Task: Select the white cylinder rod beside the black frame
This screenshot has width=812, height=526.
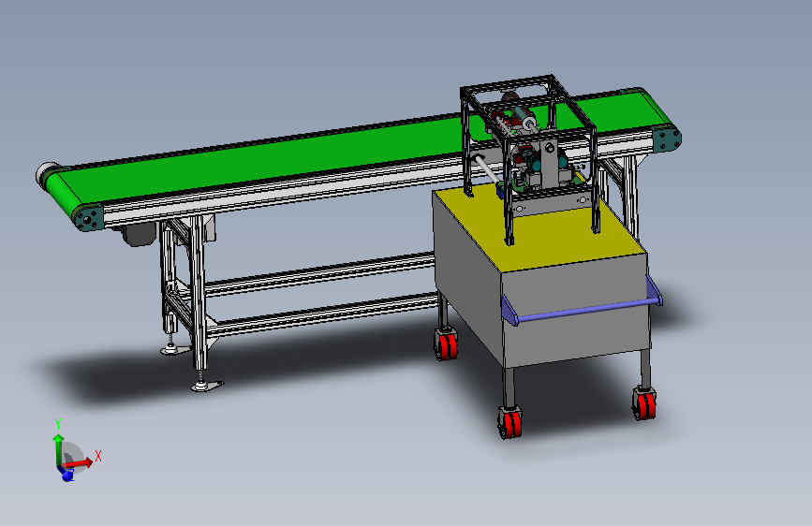Action: [x=487, y=169]
